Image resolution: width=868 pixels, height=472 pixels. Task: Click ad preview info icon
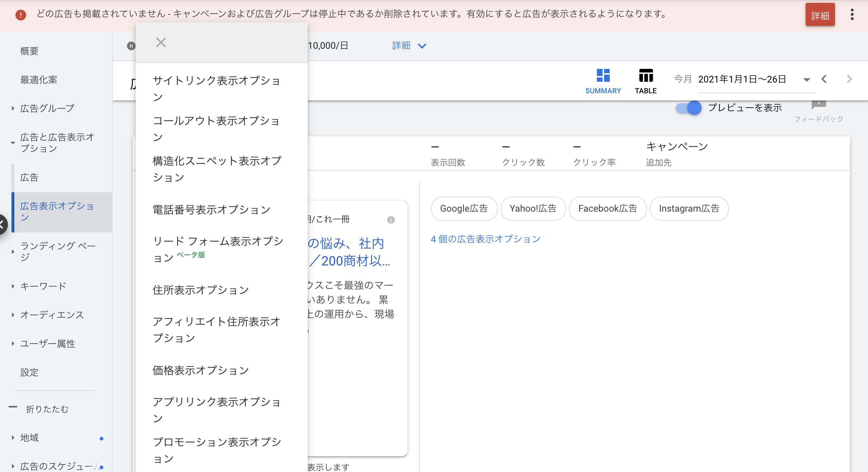pos(391,220)
